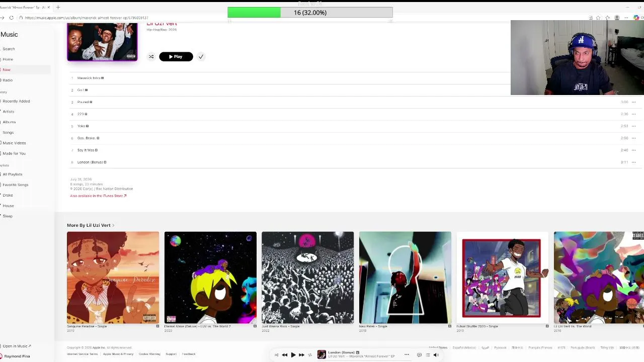Toggle shuffle in the bottom player bar
Screen dimensions: 644x362
(x=276, y=355)
